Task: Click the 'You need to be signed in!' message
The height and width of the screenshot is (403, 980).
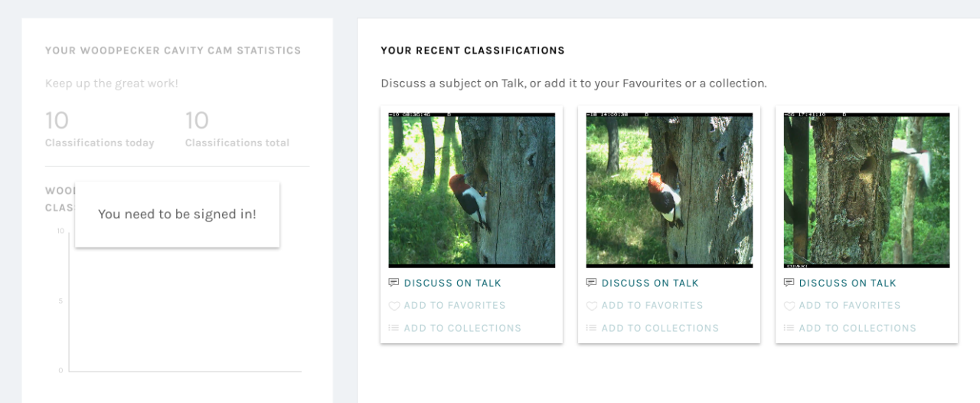Action: coord(177,215)
